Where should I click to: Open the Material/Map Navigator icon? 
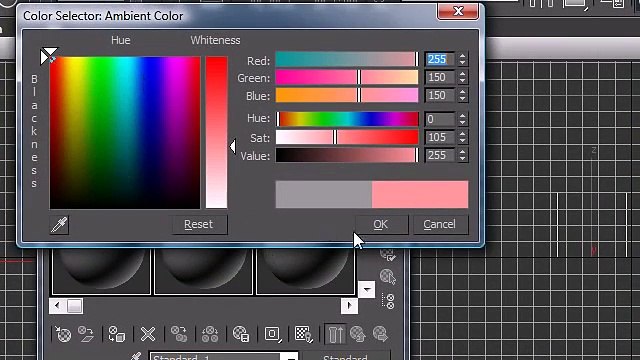[x=388, y=302]
